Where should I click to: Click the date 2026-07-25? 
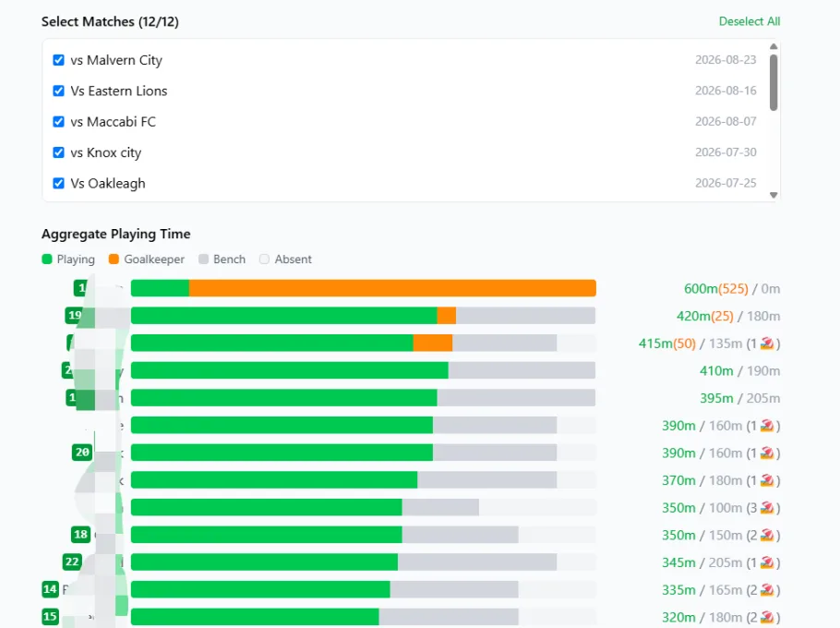click(x=726, y=183)
